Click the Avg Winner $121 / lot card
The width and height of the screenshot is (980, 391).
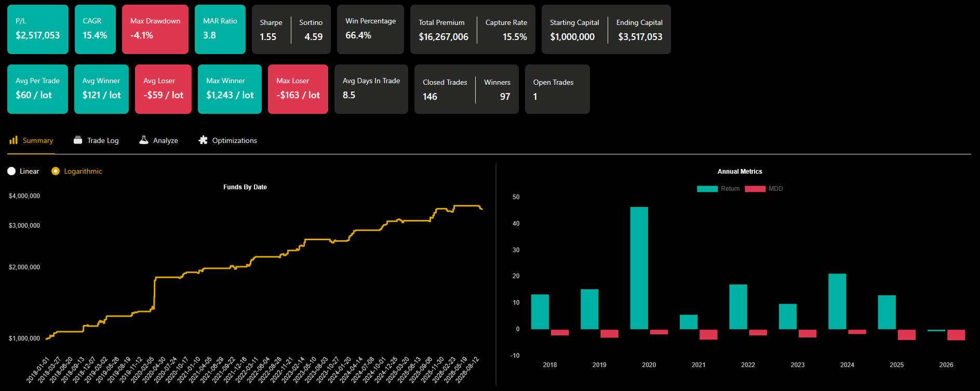(x=101, y=89)
